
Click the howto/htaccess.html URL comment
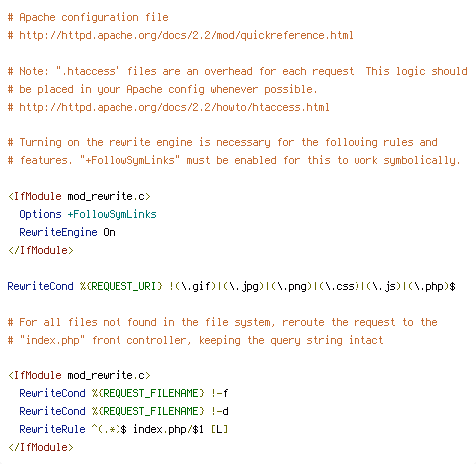pos(168,107)
